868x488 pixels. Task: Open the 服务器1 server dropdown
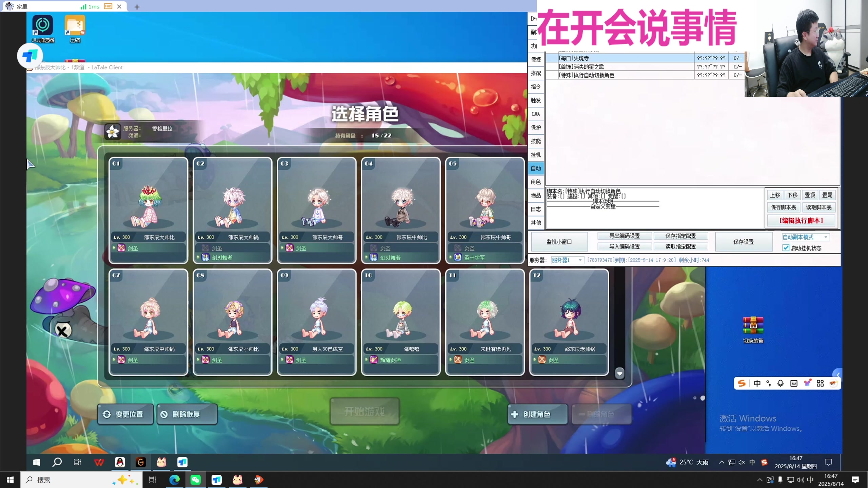pyautogui.click(x=567, y=260)
